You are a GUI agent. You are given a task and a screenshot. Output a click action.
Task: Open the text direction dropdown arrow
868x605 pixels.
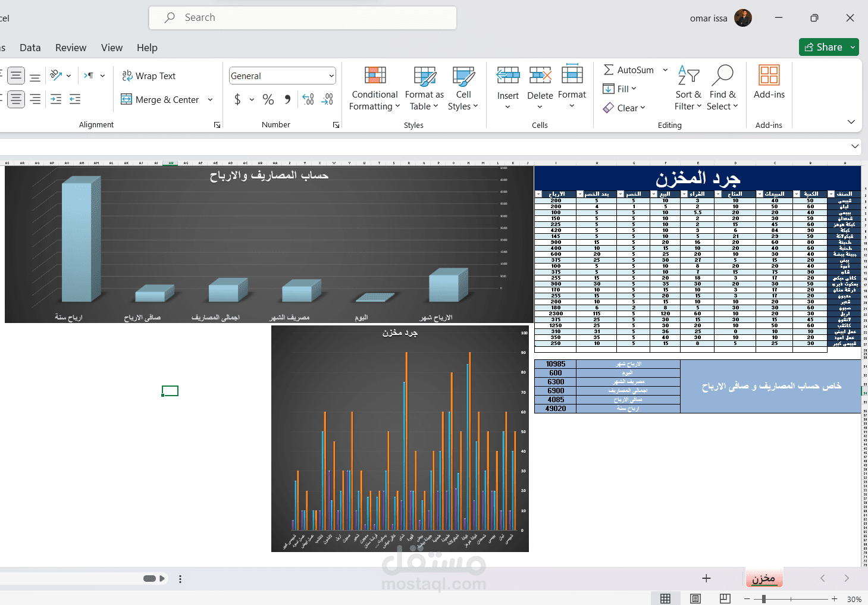(x=102, y=76)
